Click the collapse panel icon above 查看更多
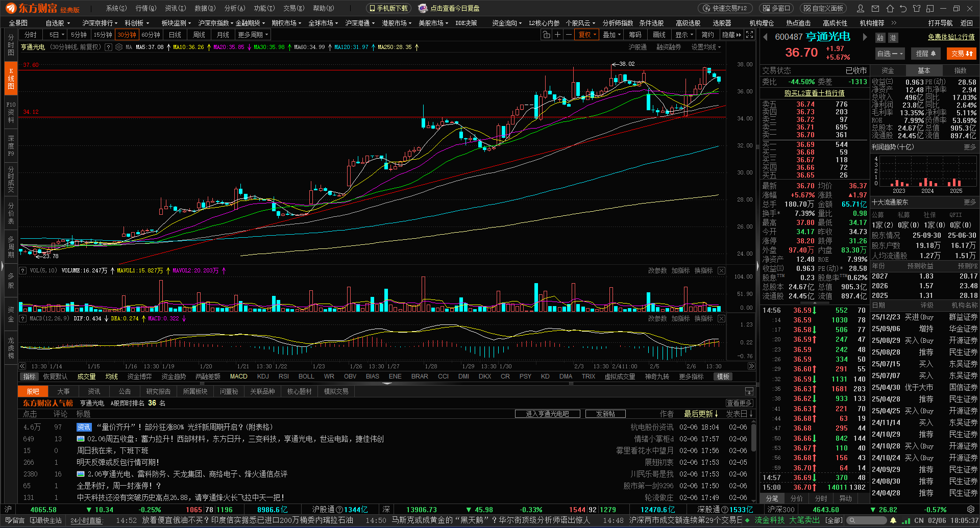This screenshot has height=528, width=980. (749, 391)
